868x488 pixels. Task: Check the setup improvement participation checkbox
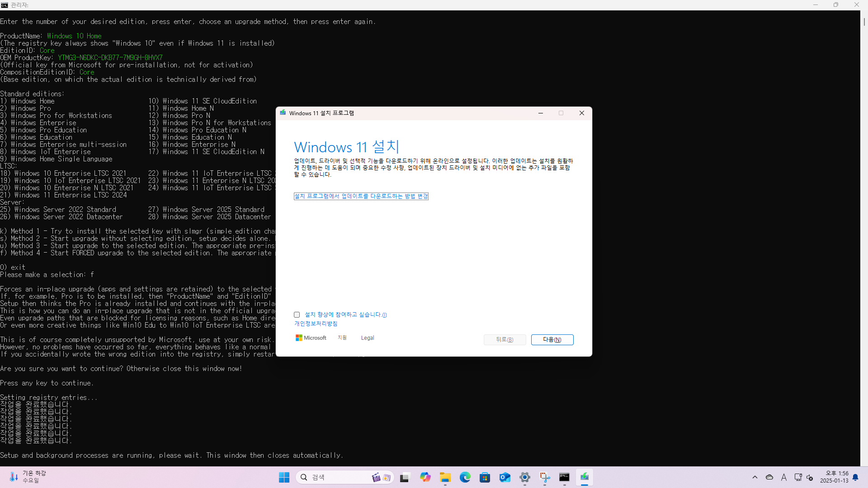[297, 315]
